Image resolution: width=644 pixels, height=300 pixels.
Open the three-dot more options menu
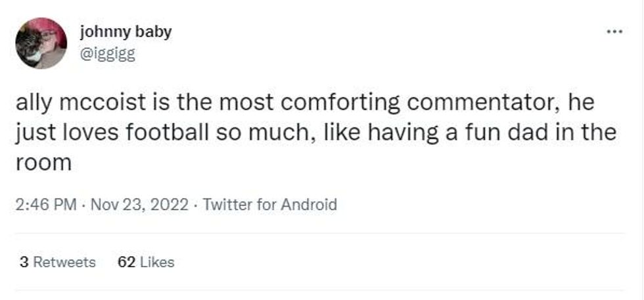614,32
